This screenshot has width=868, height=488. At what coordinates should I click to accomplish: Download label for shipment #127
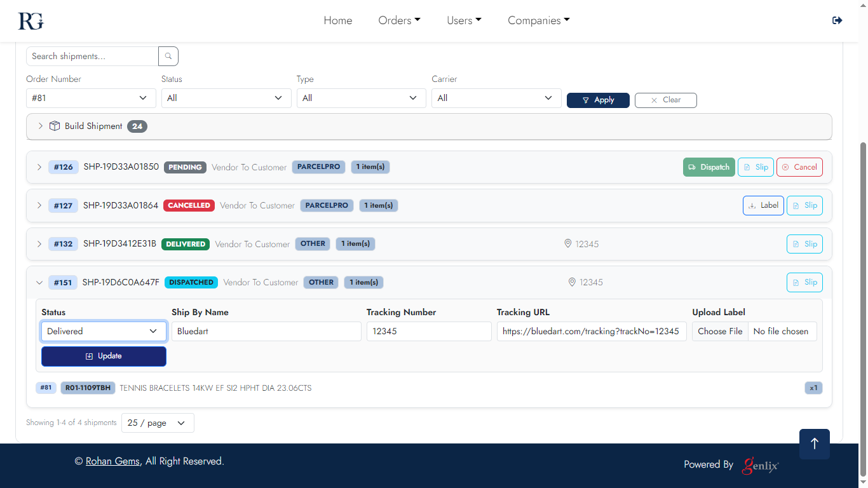point(763,205)
